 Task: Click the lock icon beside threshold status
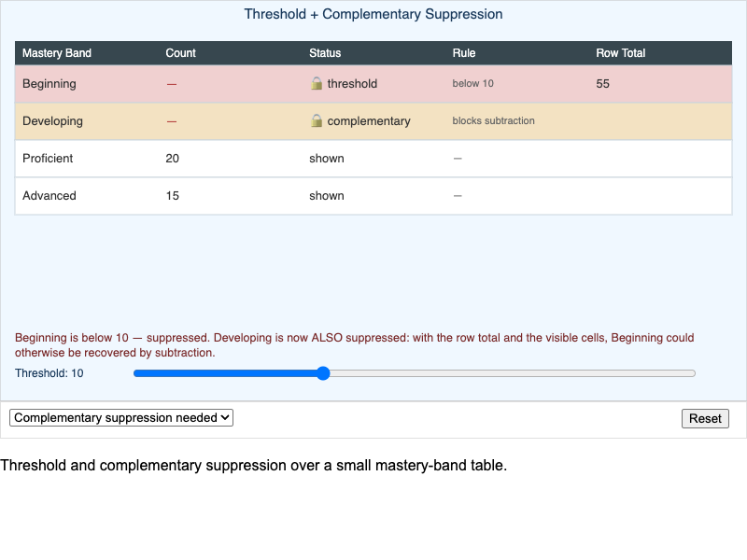(317, 83)
